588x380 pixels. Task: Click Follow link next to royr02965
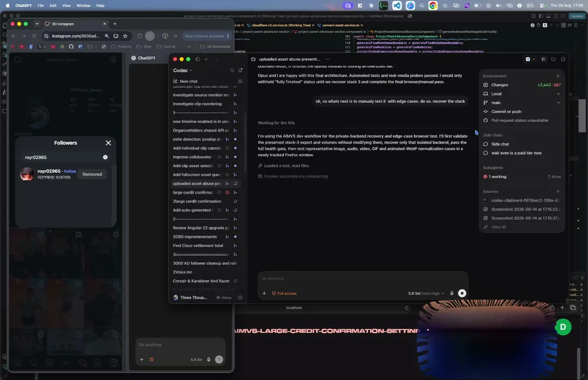point(70,171)
